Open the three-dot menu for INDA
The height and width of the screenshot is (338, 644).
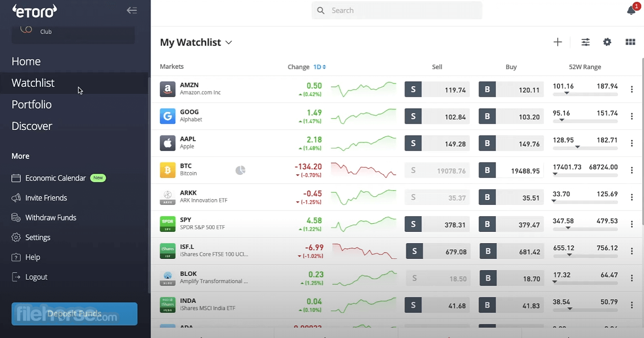tap(632, 305)
